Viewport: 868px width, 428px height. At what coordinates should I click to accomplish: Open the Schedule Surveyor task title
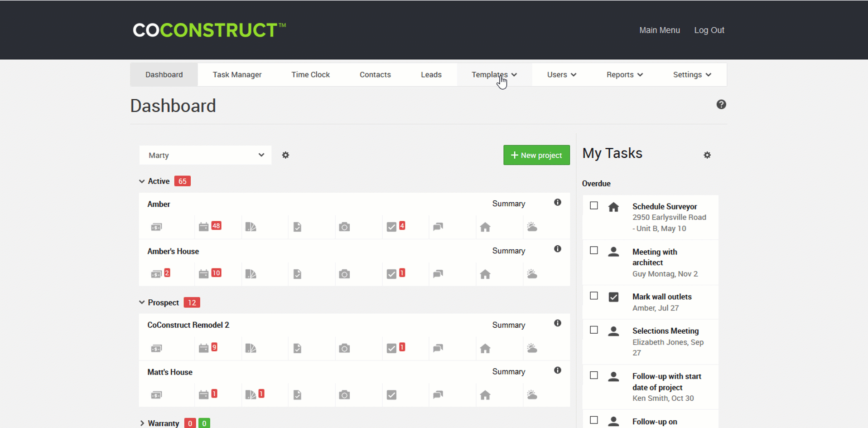[665, 206]
